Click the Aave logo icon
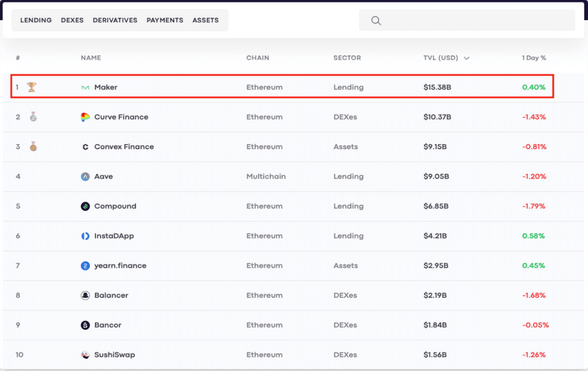Screen dimensions: 588x371 click(x=85, y=176)
